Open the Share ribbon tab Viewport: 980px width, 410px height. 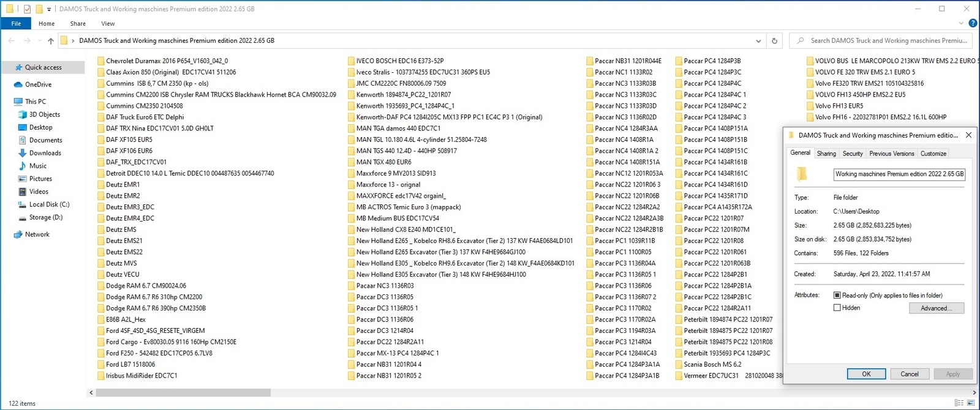click(x=78, y=23)
